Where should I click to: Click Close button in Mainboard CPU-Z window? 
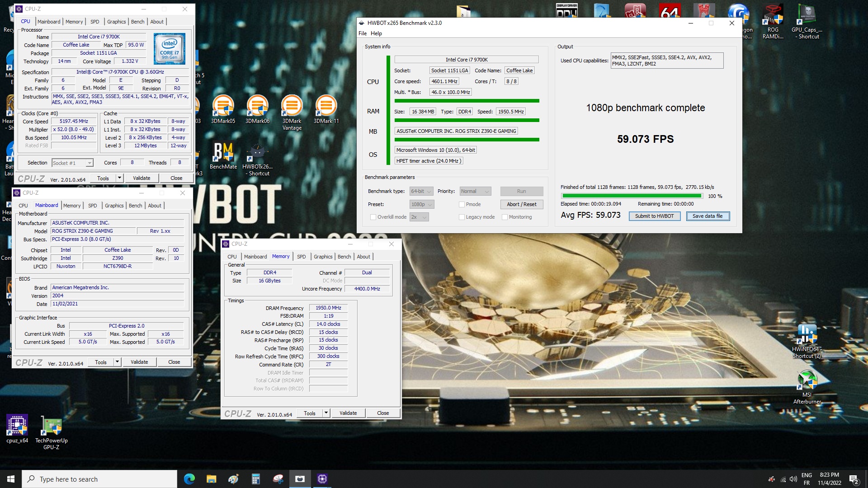click(x=174, y=362)
